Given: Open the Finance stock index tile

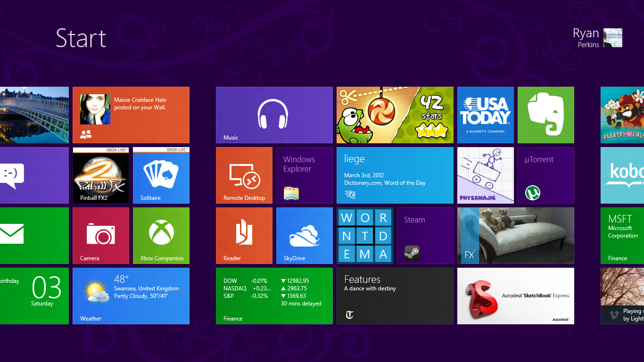Looking at the screenshot, I should click(274, 296).
